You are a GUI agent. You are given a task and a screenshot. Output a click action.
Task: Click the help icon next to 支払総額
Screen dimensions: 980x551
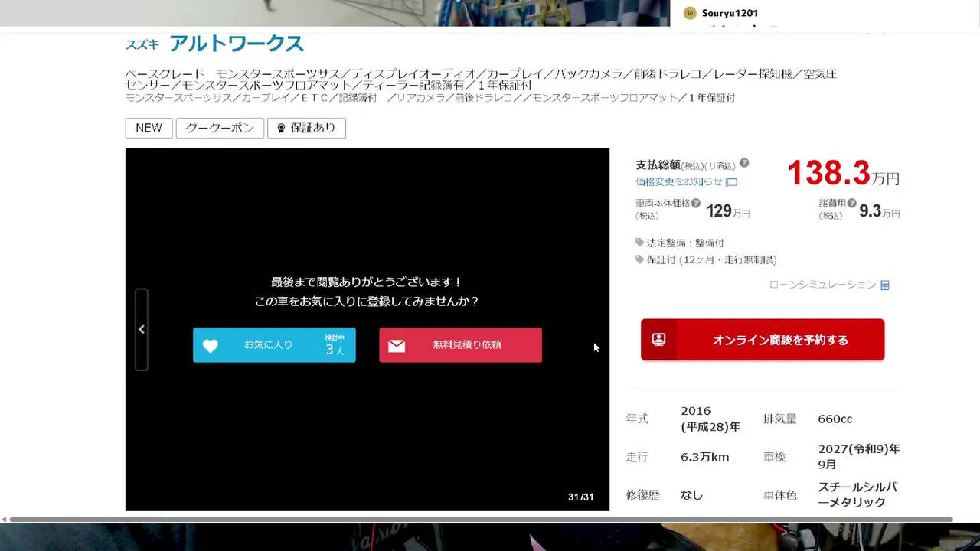tap(744, 163)
